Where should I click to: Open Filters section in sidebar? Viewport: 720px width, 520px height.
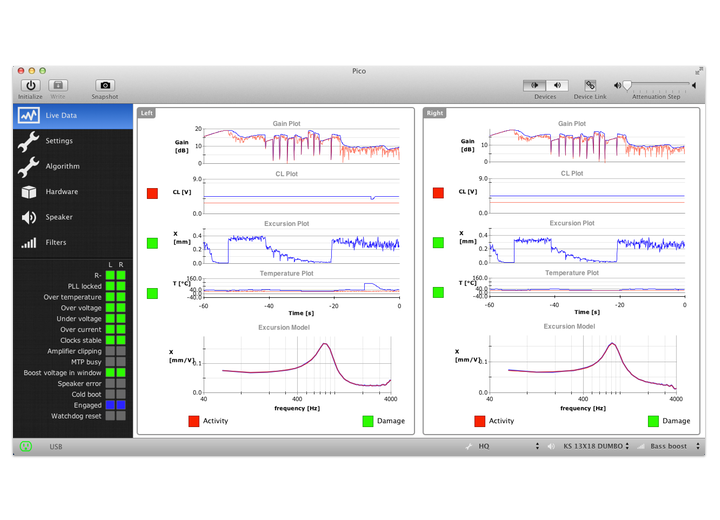coord(73,242)
